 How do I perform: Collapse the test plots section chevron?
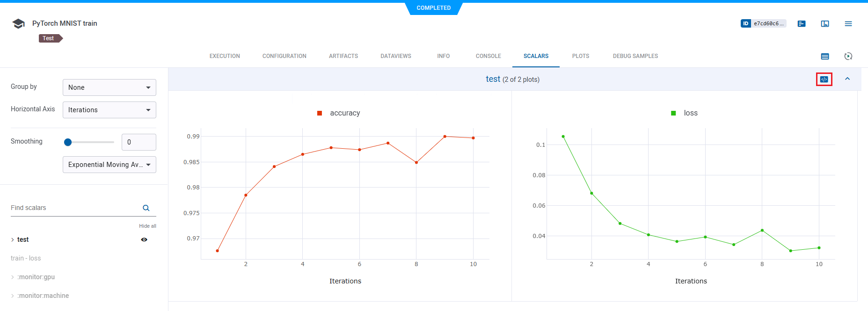point(847,79)
